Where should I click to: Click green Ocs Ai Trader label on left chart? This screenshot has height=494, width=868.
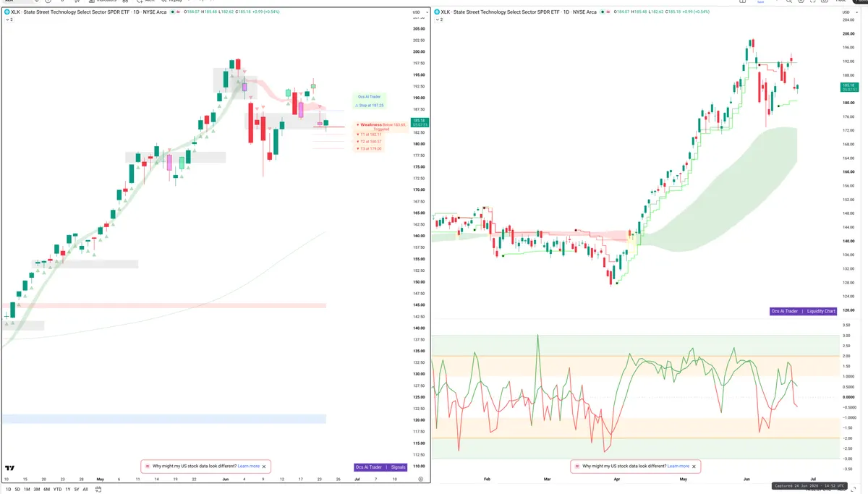click(369, 96)
